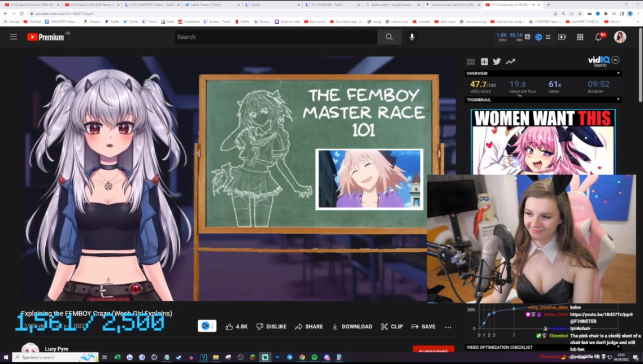Switch to the Latest Tweets / Twitter tab
Image resolution: width=643 pixels, height=364 pixels.
click(x=212, y=5)
